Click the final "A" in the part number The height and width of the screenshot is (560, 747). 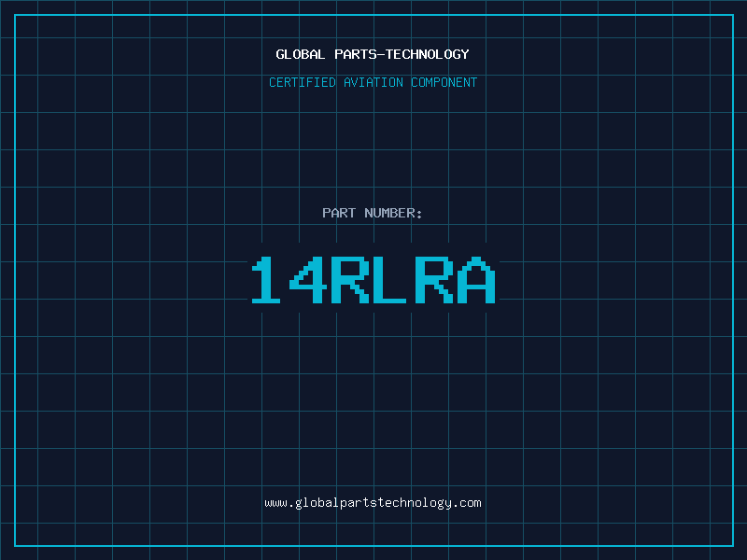(476, 280)
